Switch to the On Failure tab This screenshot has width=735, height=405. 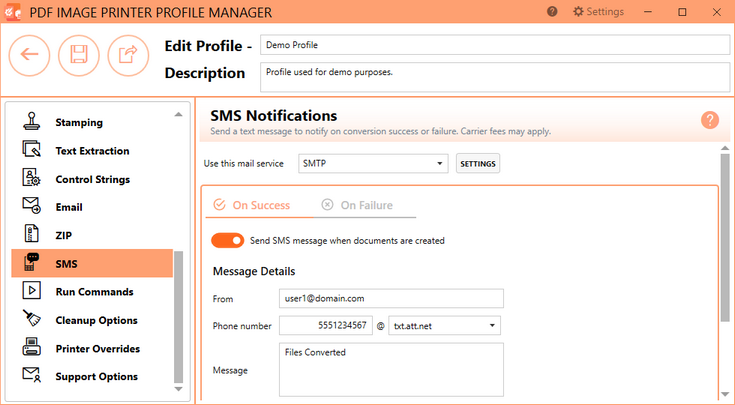tap(365, 205)
